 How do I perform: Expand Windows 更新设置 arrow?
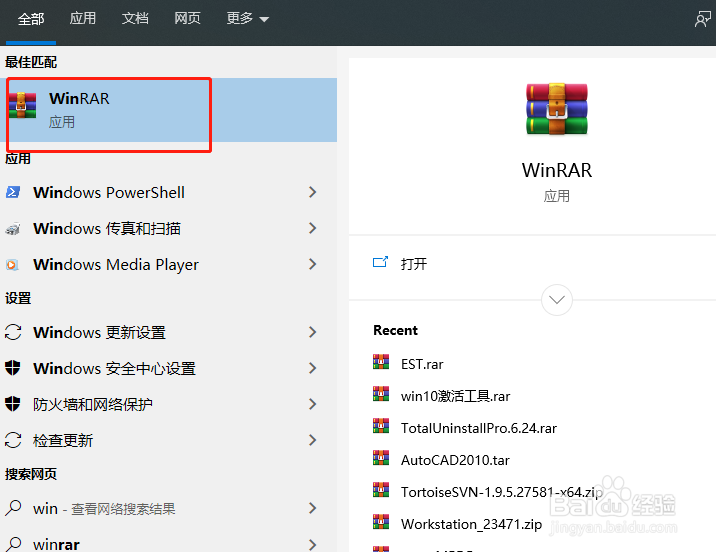312,332
